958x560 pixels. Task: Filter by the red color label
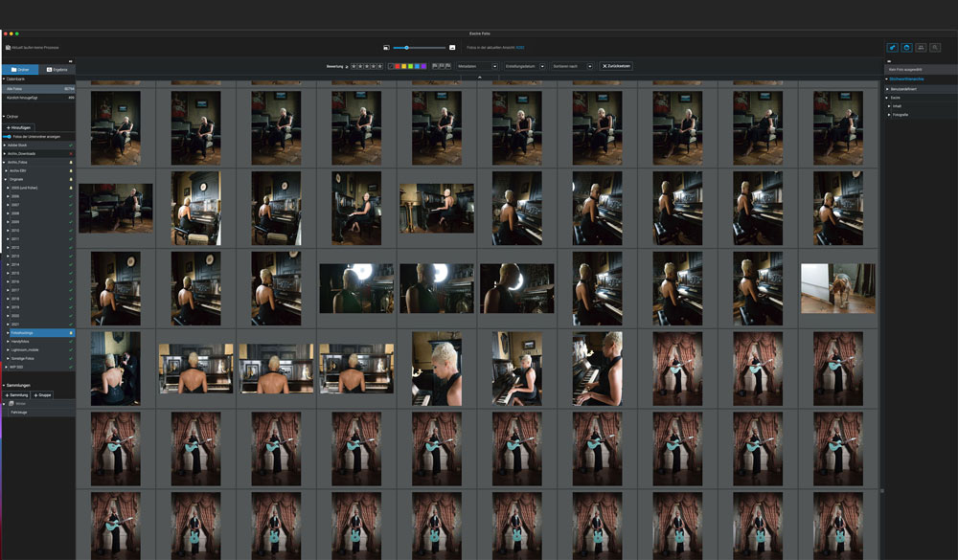(399, 66)
